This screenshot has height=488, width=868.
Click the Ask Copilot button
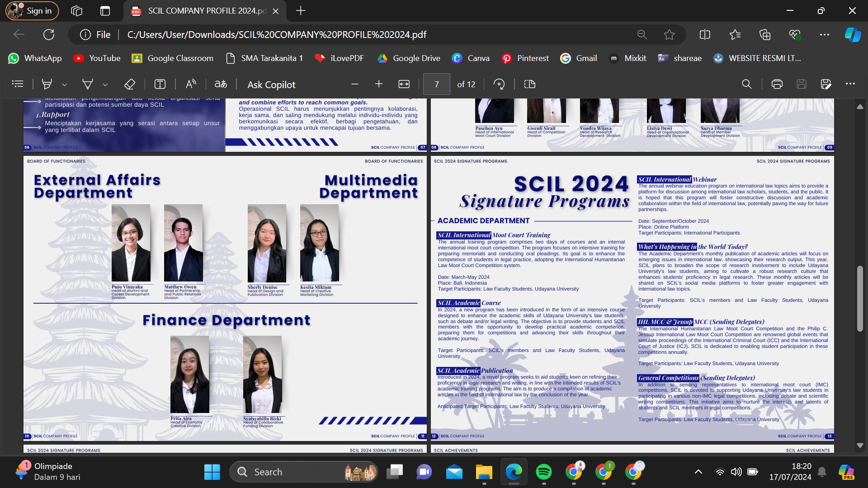coord(271,84)
